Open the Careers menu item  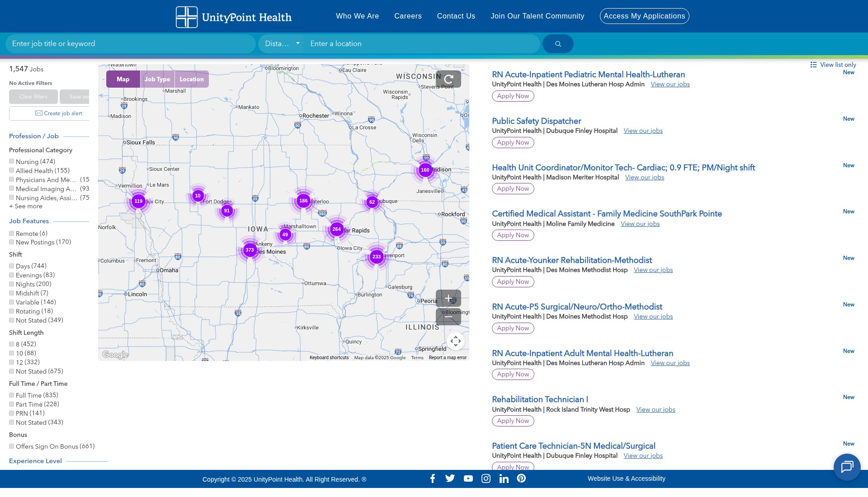tap(408, 16)
